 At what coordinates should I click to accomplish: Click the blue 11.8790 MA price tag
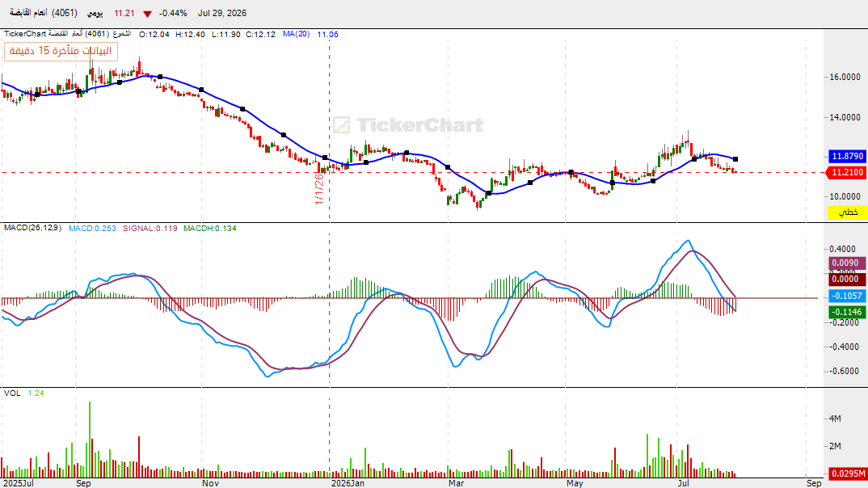(x=847, y=156)
